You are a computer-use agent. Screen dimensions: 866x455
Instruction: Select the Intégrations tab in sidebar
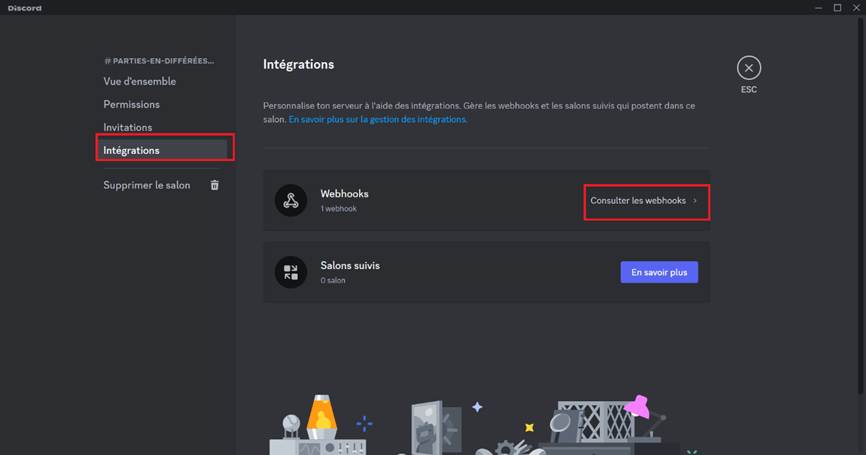pos(131,150)
